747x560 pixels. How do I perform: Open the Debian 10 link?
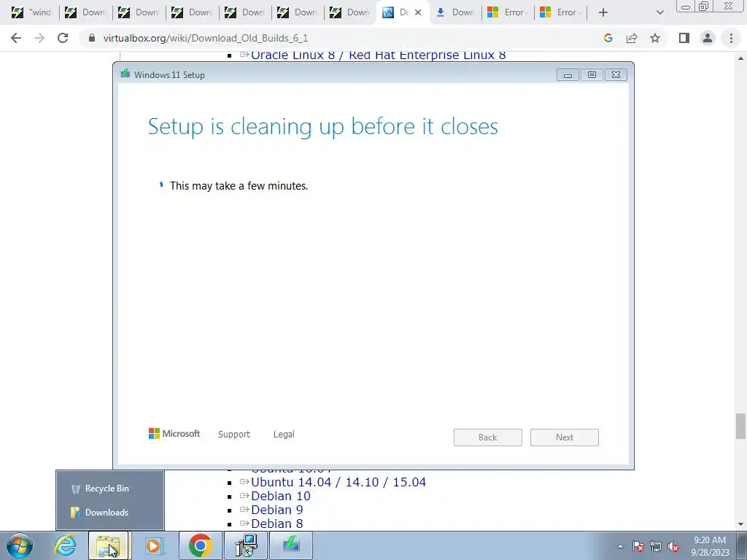281,496
